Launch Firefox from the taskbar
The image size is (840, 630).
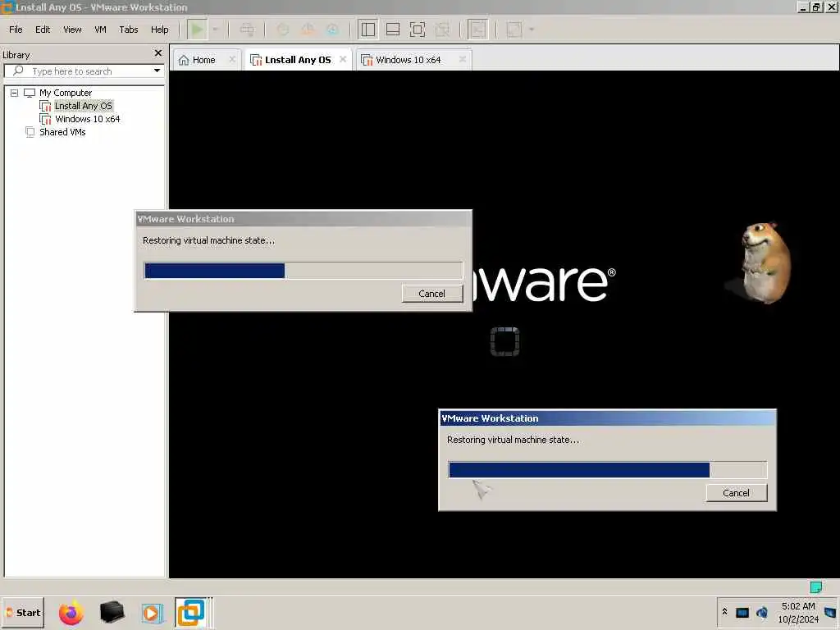(71, 612)
